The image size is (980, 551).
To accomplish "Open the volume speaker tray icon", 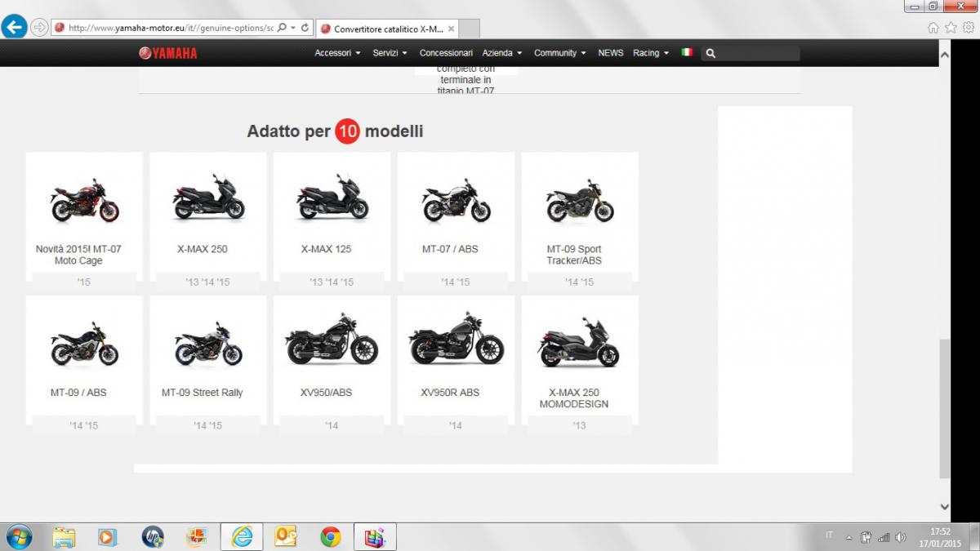I will [901, 537].
